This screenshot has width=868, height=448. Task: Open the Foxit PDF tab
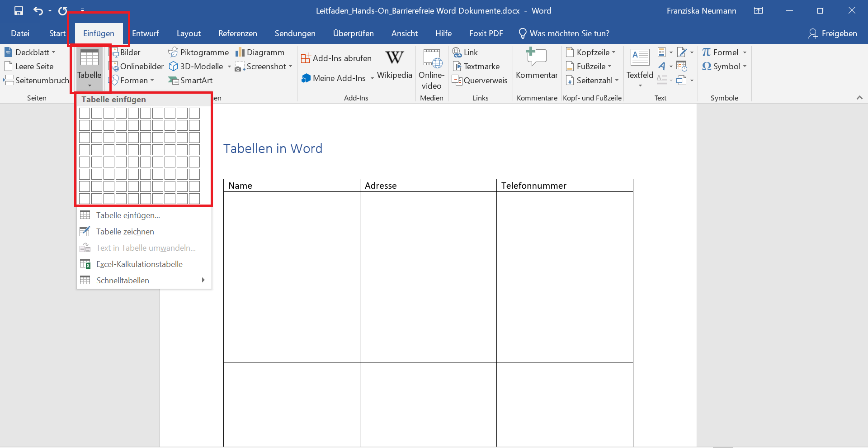(x=486, y=33)
